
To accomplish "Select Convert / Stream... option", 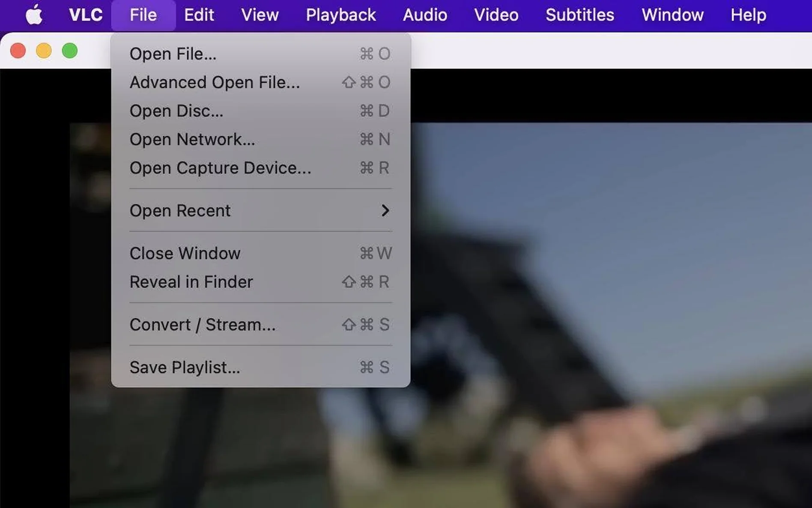I will [x=260, y=325].
